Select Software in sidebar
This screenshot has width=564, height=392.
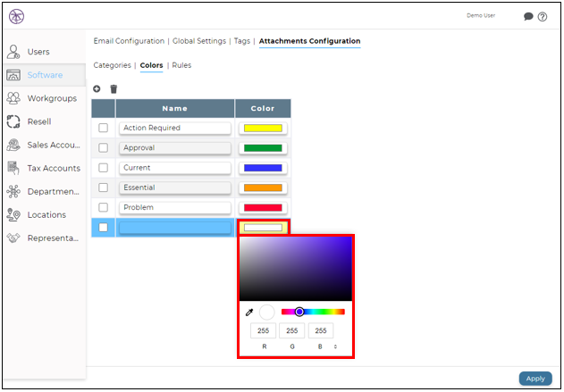click(x=45, y=75)
